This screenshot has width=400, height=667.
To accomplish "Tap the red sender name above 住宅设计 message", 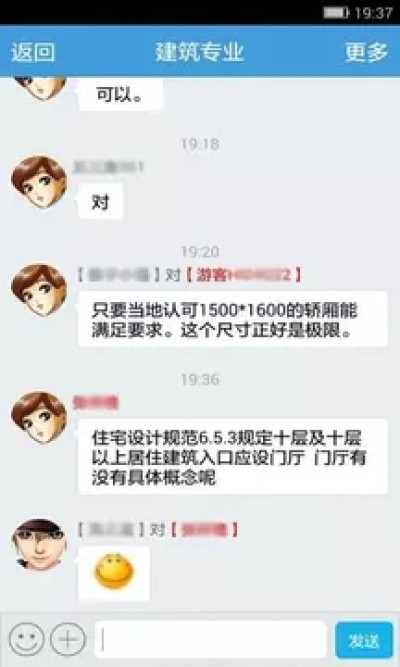I will point(95,402).
